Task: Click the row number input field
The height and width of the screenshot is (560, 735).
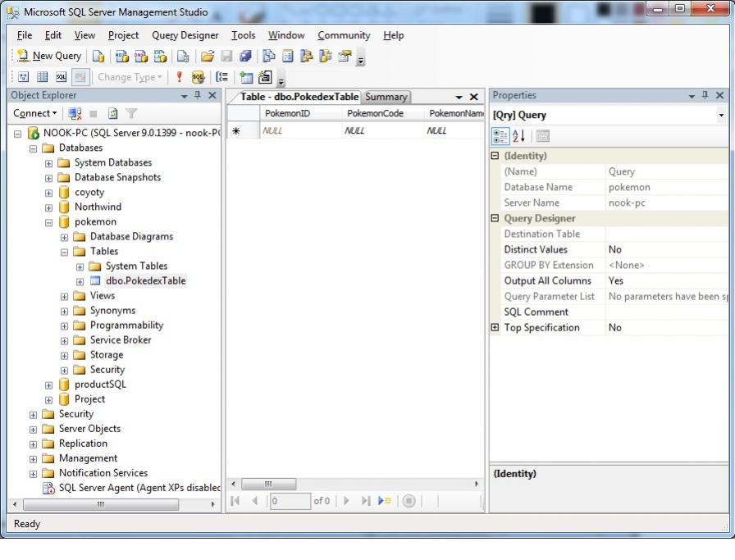Action: coord(290,501)
